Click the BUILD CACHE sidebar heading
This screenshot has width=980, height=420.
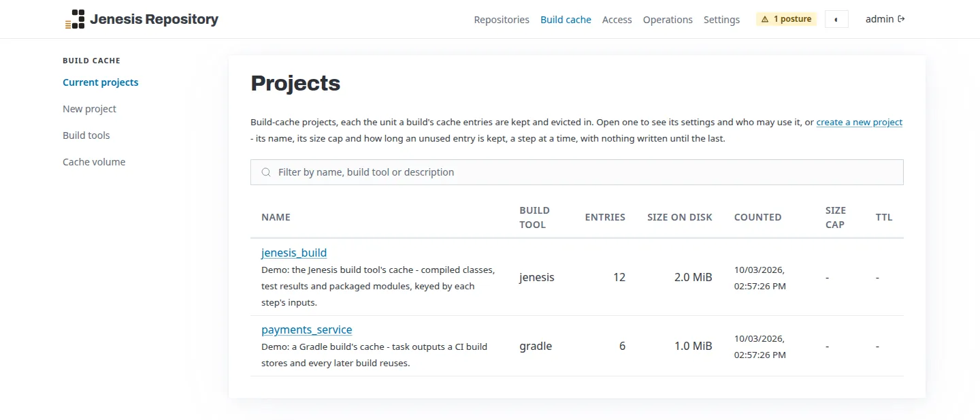coord(91,61)
